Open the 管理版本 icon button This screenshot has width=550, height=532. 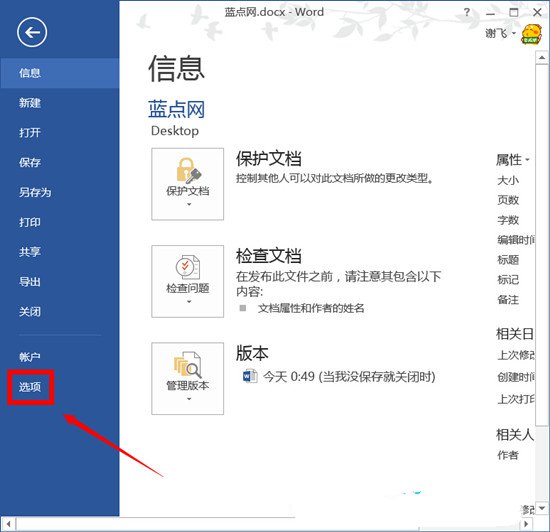pyautogui.click(x=187, y=378)
